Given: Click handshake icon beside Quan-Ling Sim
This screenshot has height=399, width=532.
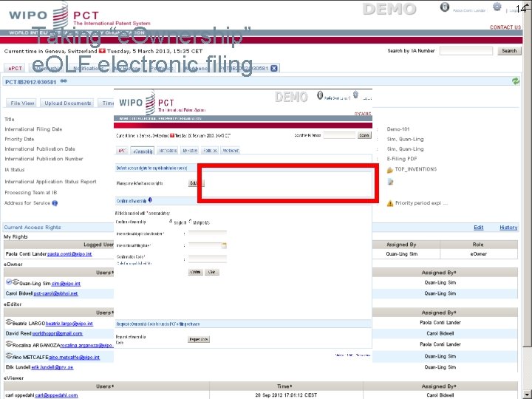Looking at the screenshot, I should 16,282.
